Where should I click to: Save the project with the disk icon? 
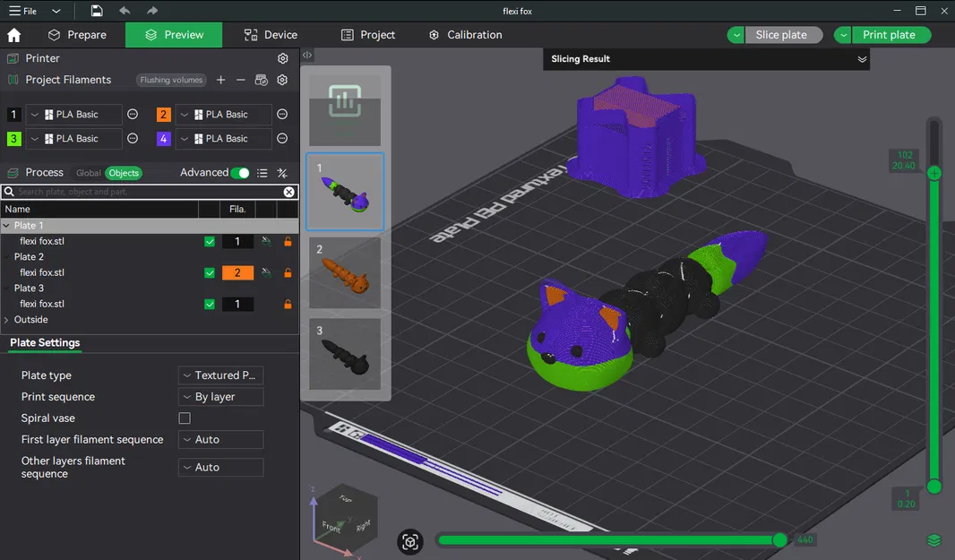click(x=96, y=11)
